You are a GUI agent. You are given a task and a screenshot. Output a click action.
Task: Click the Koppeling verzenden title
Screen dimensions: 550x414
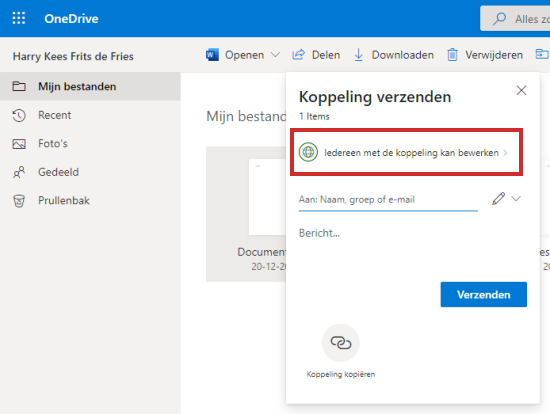[x=375, y=97]
